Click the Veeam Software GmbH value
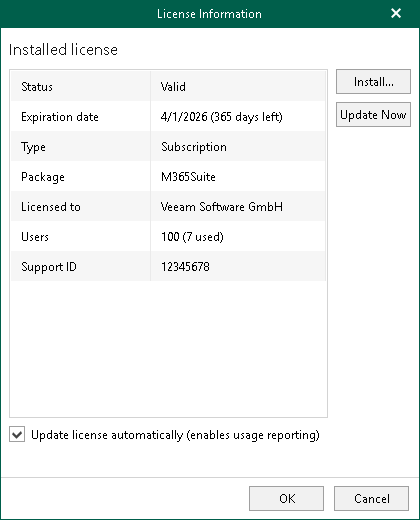 222,207
